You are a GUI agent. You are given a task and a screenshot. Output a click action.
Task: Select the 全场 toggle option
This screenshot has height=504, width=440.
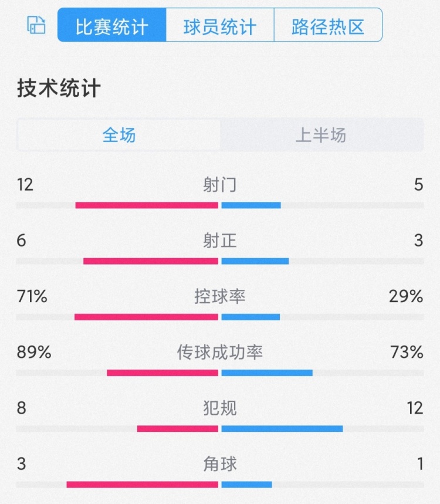119,136
